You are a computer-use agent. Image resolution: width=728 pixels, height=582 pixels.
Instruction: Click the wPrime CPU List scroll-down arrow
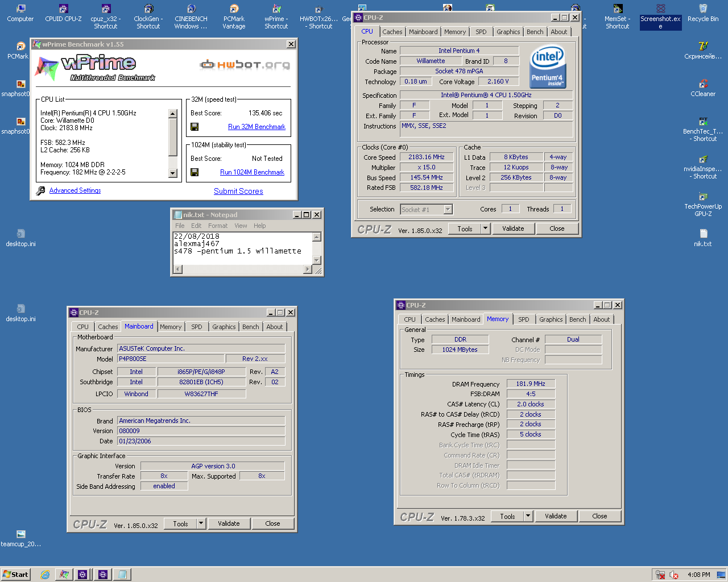173,173
